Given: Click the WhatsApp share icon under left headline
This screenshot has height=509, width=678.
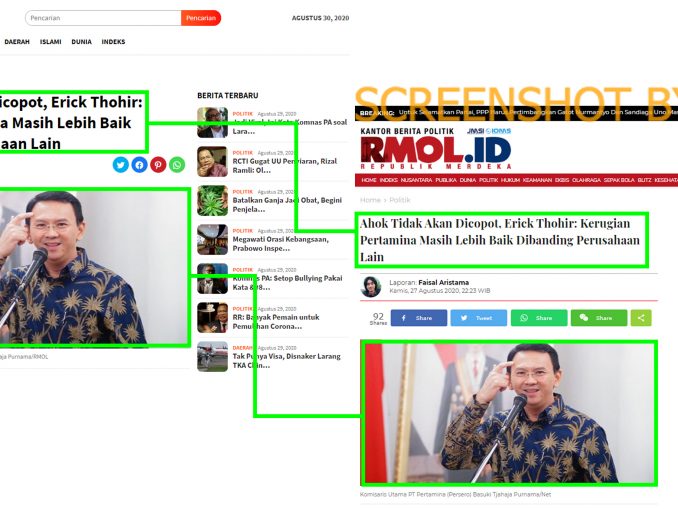Looking at the screenshot, I should click(x=177, y=165).
